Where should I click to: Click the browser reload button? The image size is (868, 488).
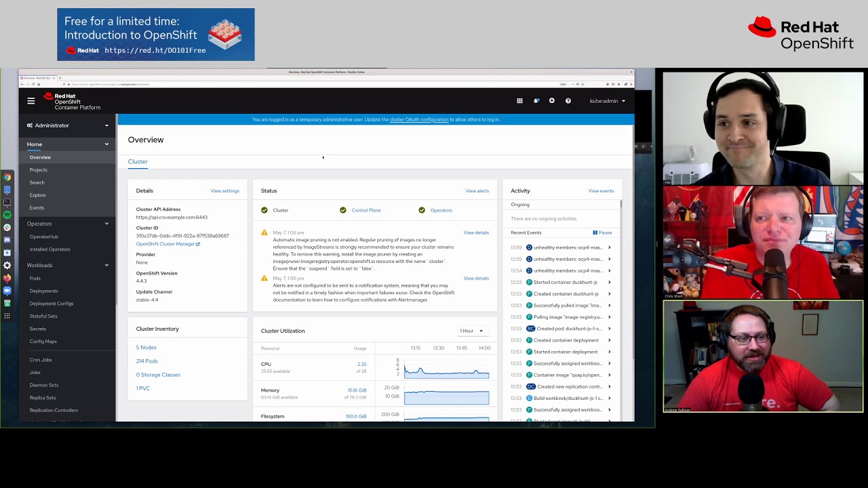pos(33,84)
